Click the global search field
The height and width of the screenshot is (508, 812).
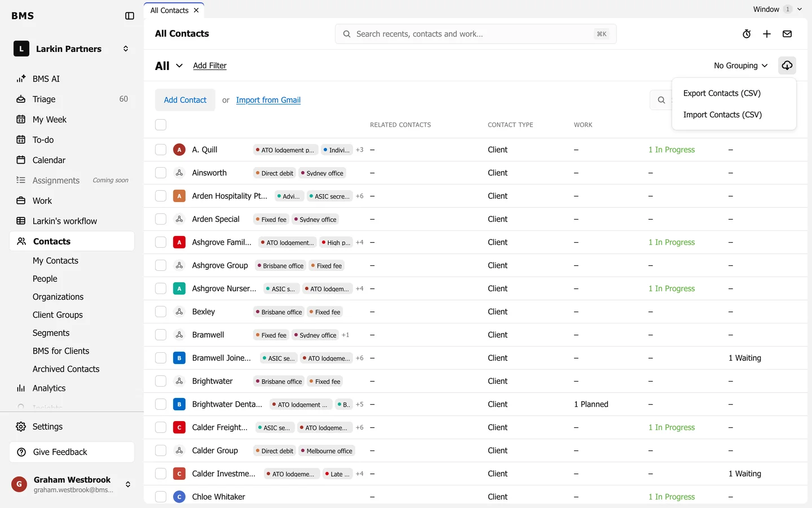[x=475, y=34]
